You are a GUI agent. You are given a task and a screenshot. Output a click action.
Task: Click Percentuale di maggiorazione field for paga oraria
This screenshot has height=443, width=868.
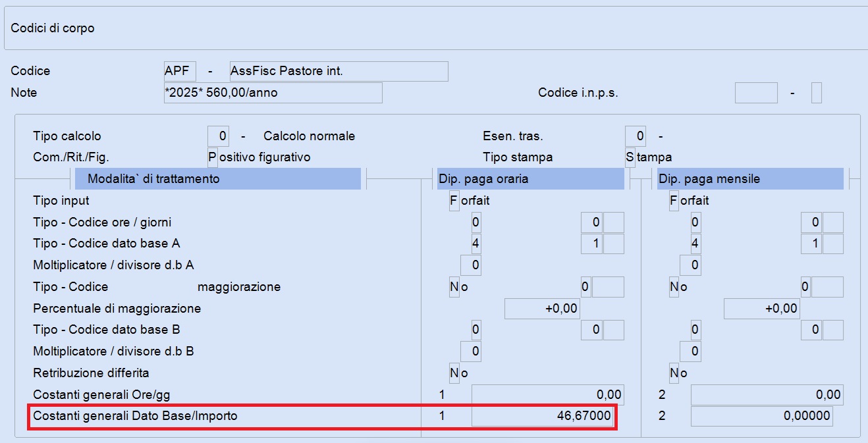542,308
